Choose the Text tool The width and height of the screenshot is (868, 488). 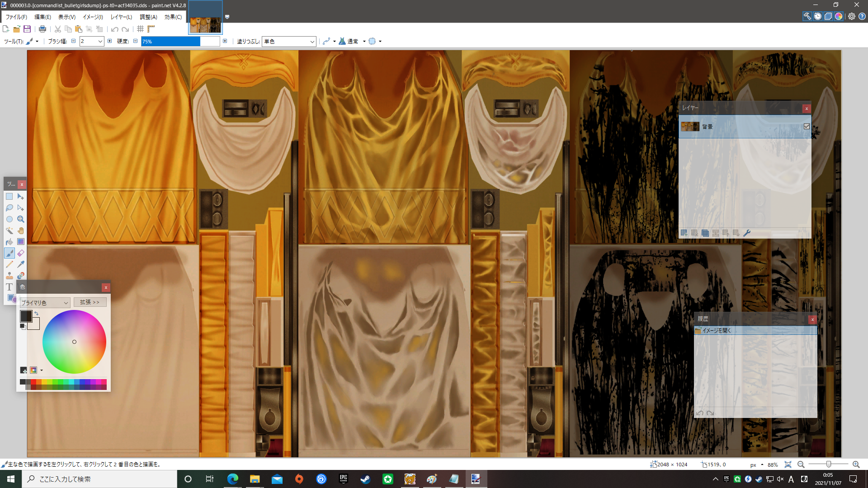[9, 287]
